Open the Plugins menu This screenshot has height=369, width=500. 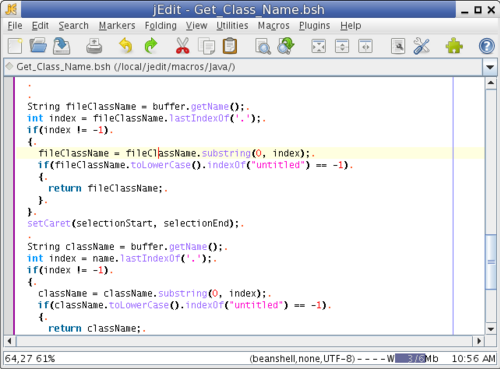point(314,25)
